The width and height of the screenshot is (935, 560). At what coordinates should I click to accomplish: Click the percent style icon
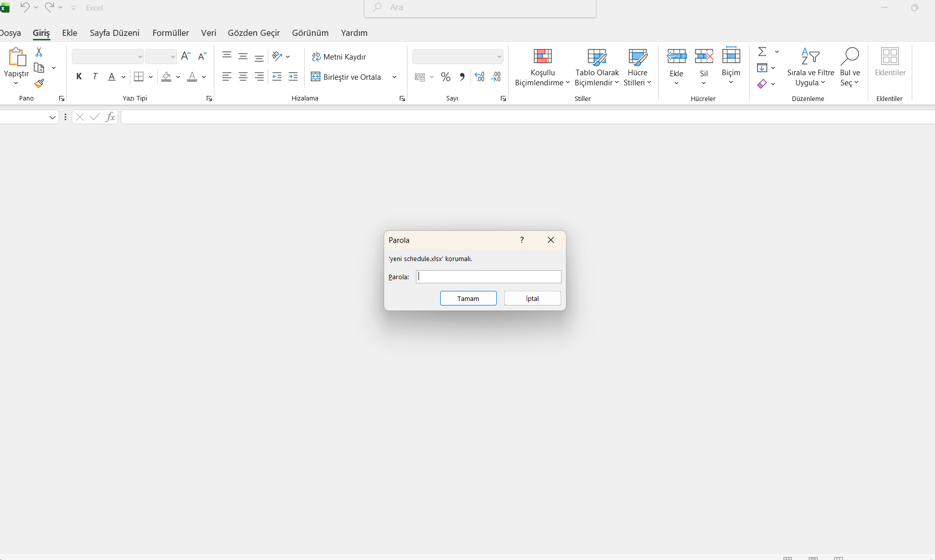point(446,77)
